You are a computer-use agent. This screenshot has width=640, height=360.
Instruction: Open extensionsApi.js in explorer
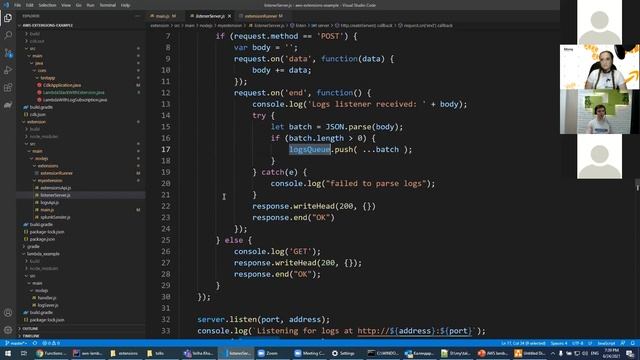(x=56, y=188)
